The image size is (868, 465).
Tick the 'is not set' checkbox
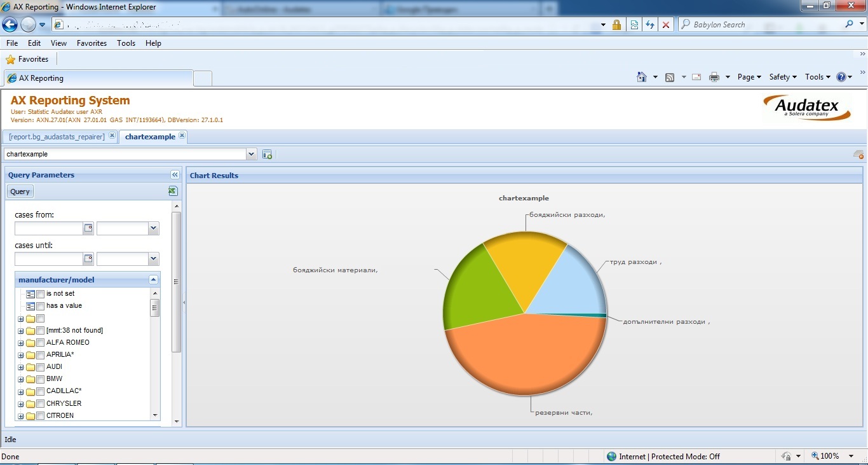[41, 294]
